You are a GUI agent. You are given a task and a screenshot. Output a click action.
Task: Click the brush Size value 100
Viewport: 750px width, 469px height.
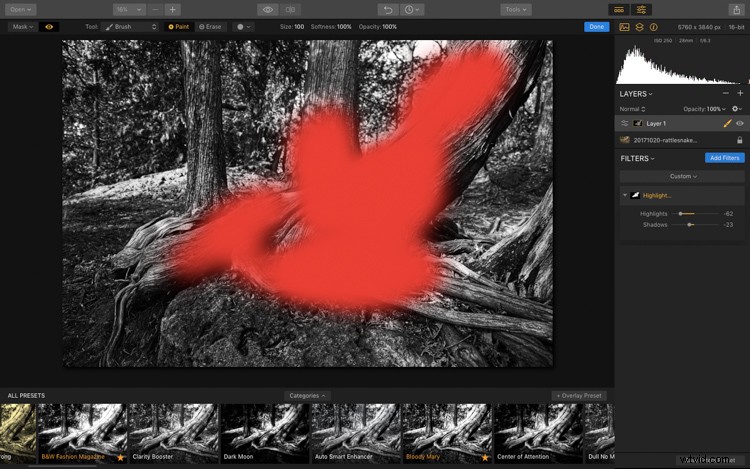coord(299,27)
